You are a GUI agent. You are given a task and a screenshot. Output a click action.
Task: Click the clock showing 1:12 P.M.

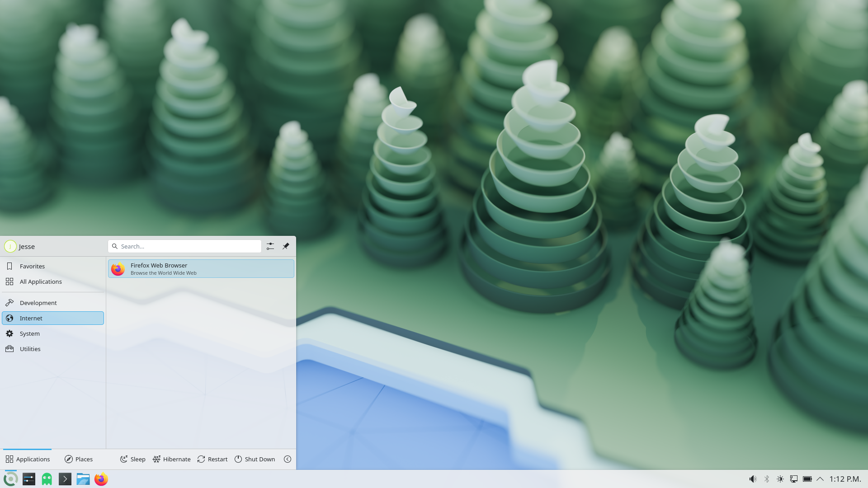pyautogui.click(x=845, y=479)
